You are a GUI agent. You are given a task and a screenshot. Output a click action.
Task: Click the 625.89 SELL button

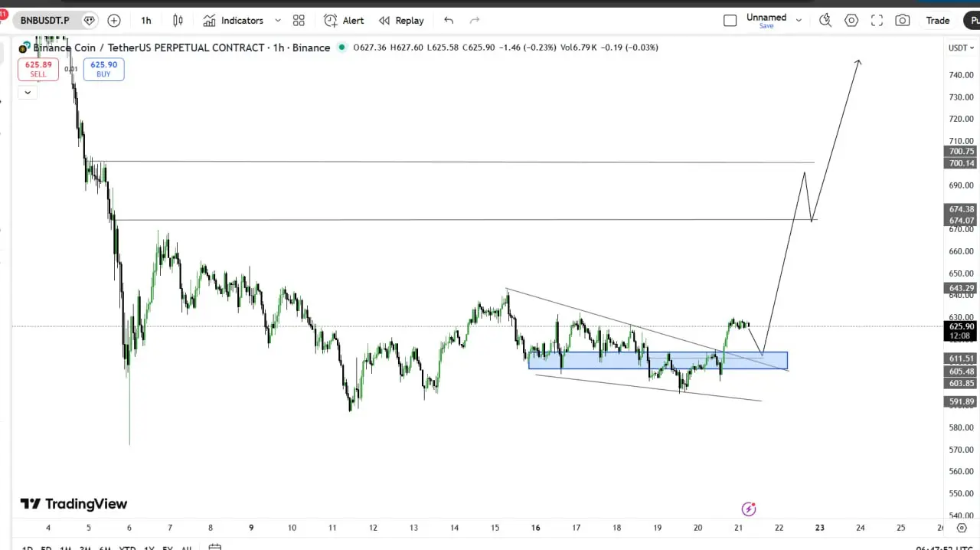click(x=38, y=69)
